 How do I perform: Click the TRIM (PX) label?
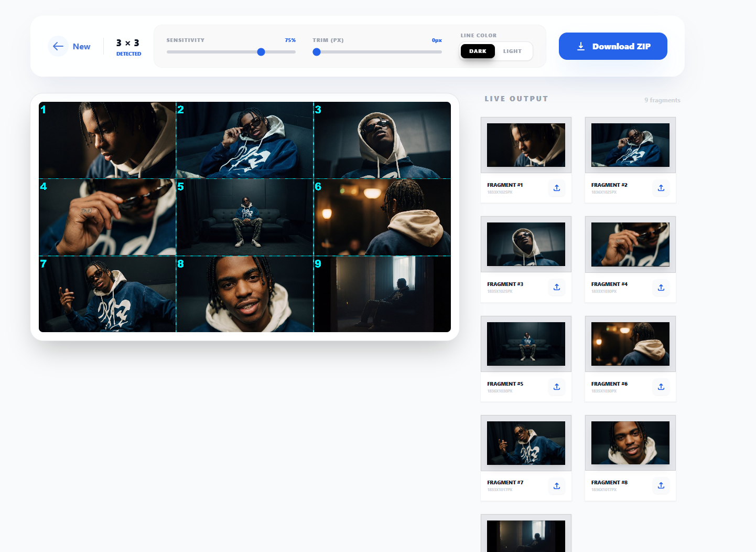(x=328, y=40)
